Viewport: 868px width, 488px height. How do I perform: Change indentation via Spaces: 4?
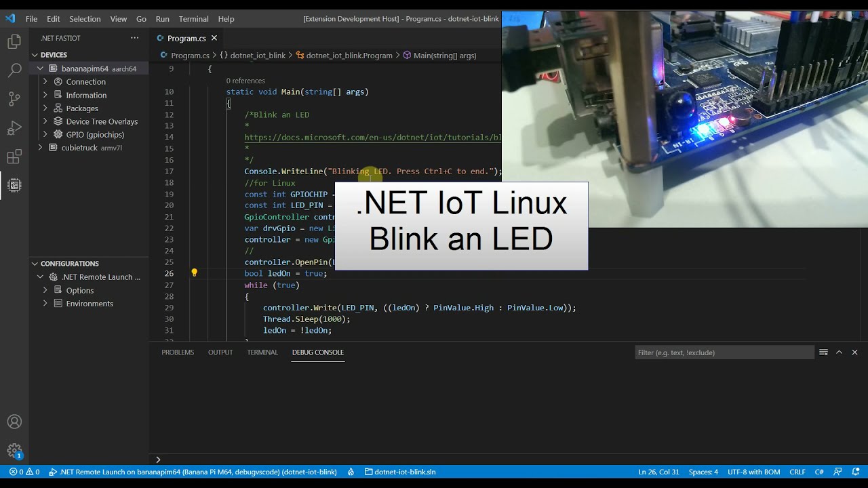tap(703, 472)
